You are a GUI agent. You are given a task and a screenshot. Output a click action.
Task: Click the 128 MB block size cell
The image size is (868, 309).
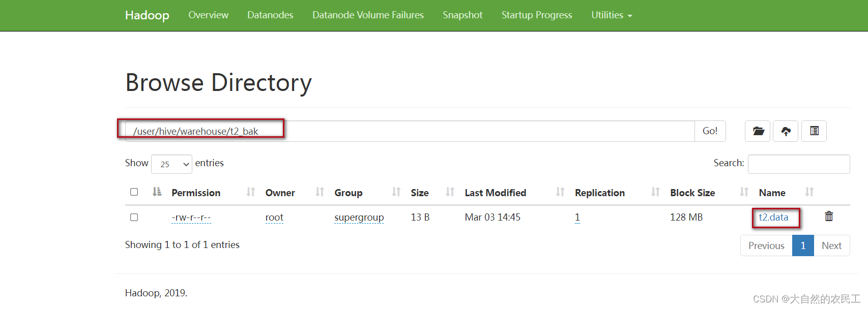coord(686,217)
